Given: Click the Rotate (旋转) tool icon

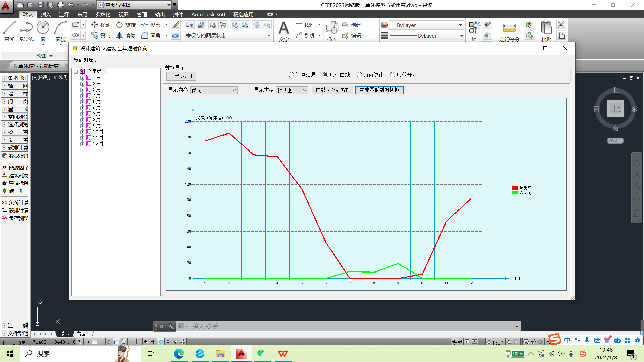Looking at the screenshot, I should [x=120, y=25].
